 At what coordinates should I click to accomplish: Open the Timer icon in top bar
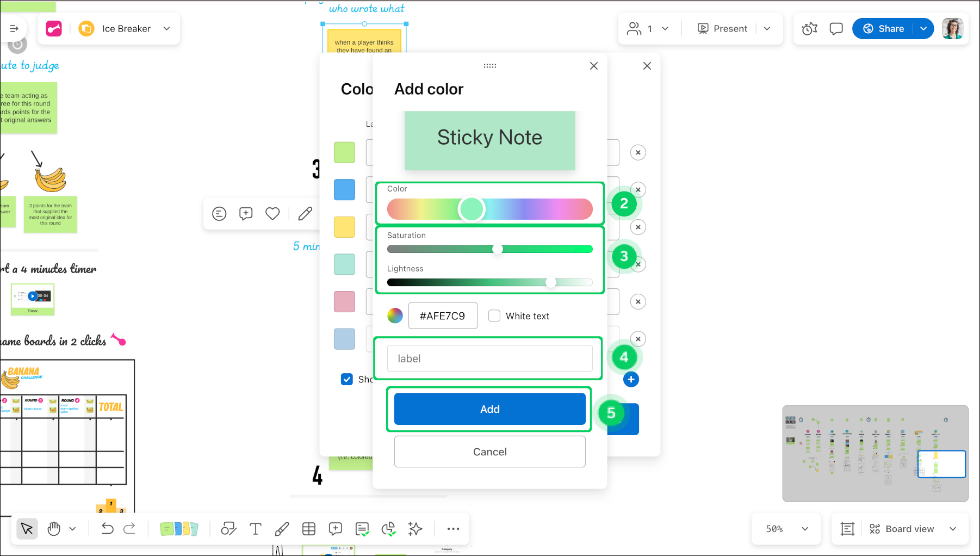(x=810, y=29)
